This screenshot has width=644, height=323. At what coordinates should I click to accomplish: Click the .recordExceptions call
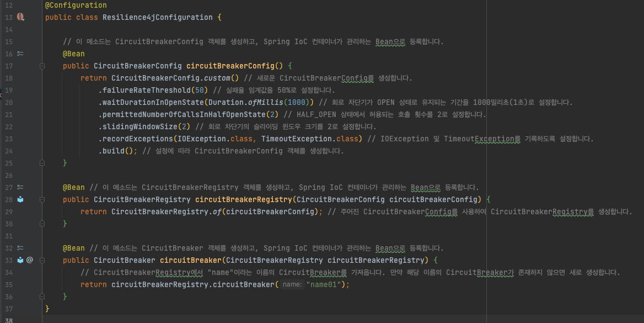tap(136, 139)
